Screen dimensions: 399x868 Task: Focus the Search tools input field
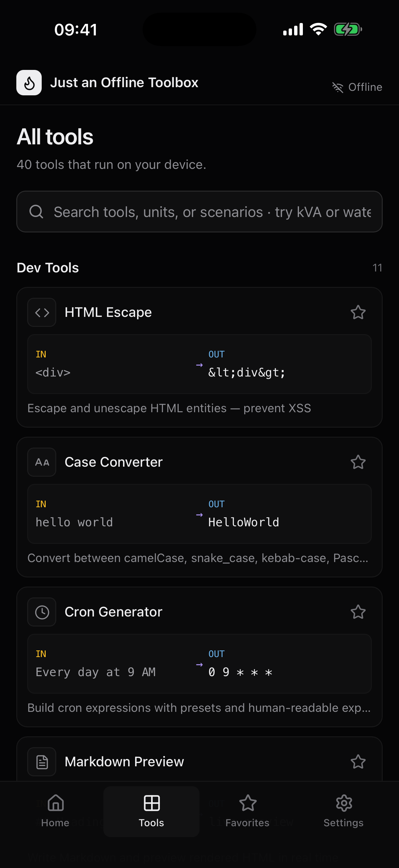click(x=199, y=212)
